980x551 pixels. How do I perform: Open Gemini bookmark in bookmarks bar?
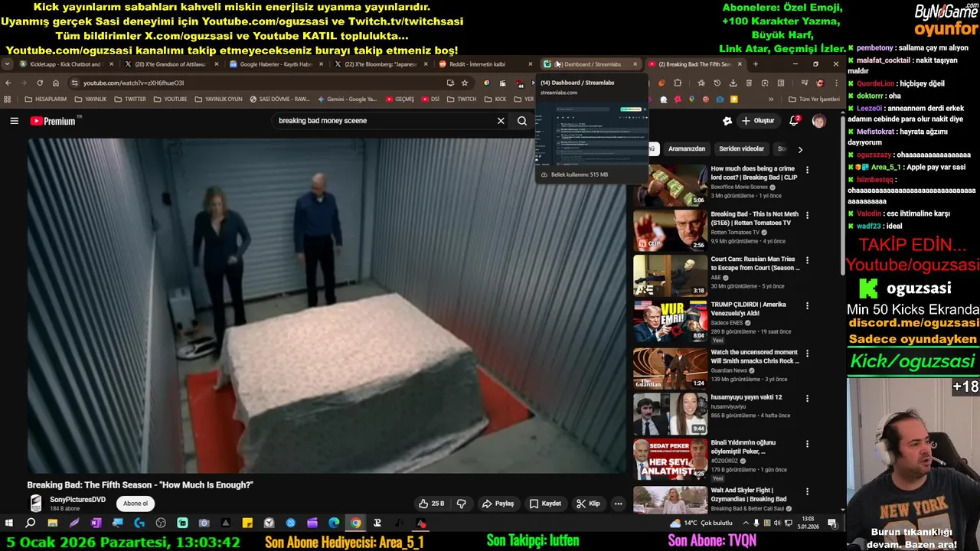(x=347, y=99)
